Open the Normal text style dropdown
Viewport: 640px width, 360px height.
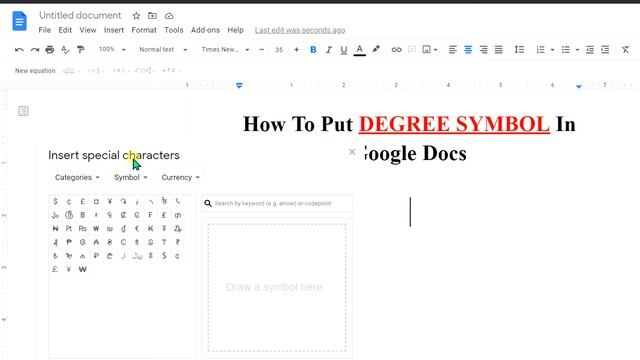click(163, 49)
